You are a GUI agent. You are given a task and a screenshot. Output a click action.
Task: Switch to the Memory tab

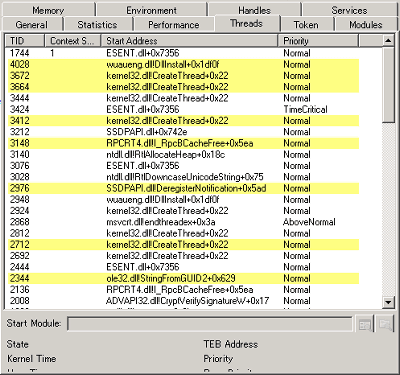tap(48, 10)
